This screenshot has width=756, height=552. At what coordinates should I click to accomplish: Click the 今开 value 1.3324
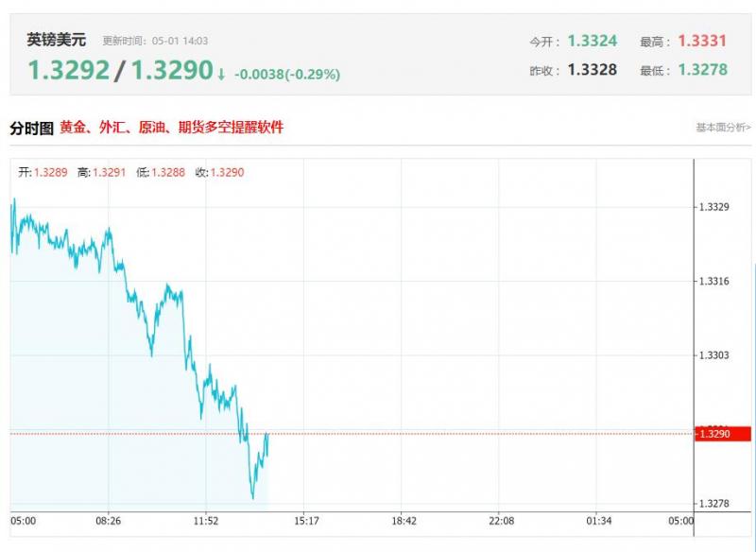[592, 42]
